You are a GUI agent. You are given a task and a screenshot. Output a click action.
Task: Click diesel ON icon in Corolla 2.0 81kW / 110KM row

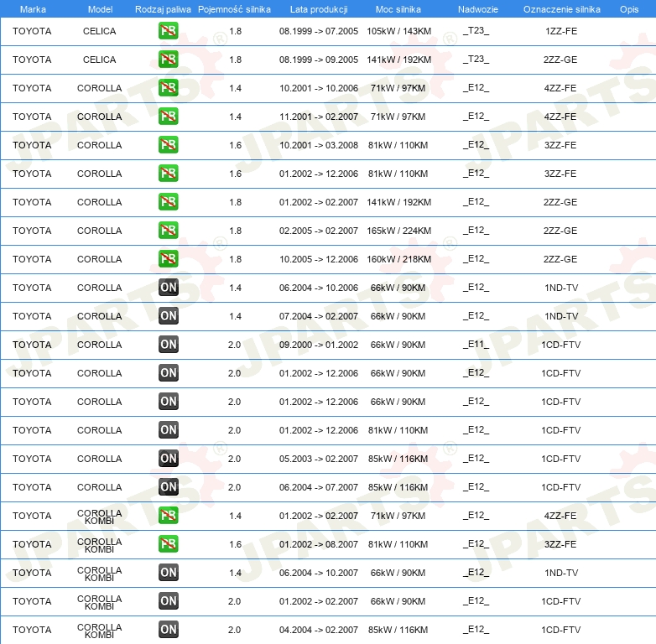coord(168,430)
